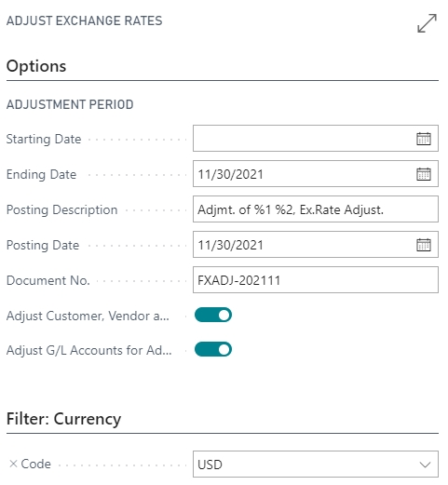
Task: Click the Adjust Exchange Rates page title
Action: [84, 20]
